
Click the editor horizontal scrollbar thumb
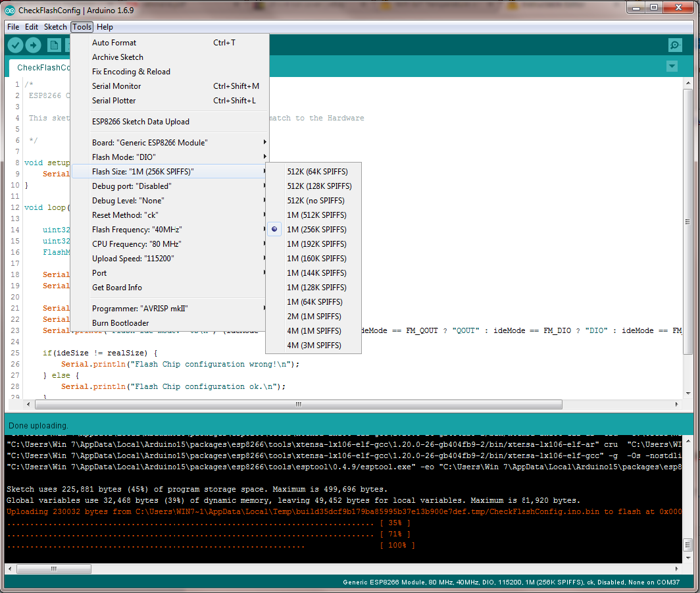[x=297, y=404]
